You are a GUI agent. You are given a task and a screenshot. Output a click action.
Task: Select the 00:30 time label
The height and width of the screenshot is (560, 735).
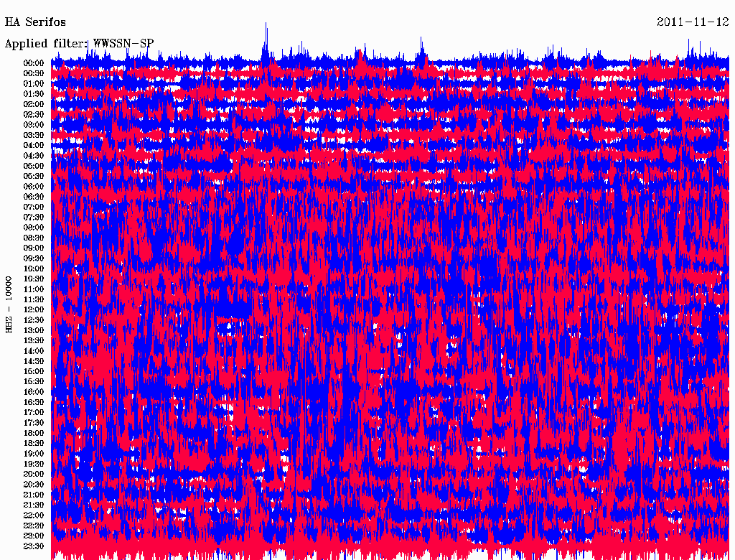[34, 74]
